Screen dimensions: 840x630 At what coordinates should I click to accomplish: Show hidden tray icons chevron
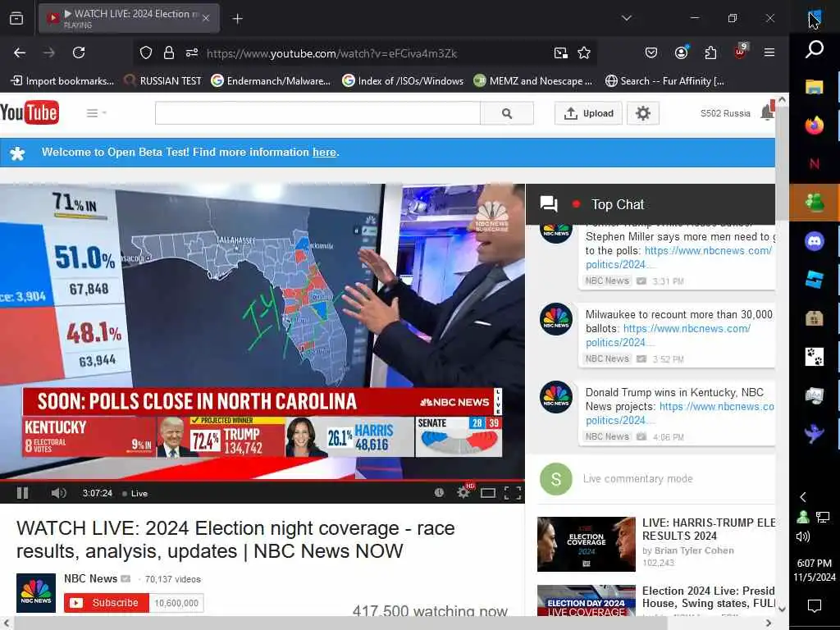[803, 497]
